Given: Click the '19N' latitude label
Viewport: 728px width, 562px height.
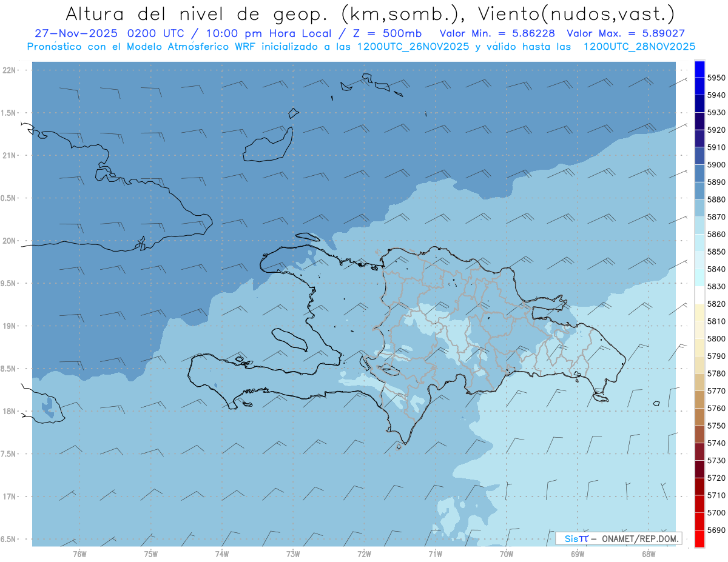Looking at the screenshot, I should (8, 326).
